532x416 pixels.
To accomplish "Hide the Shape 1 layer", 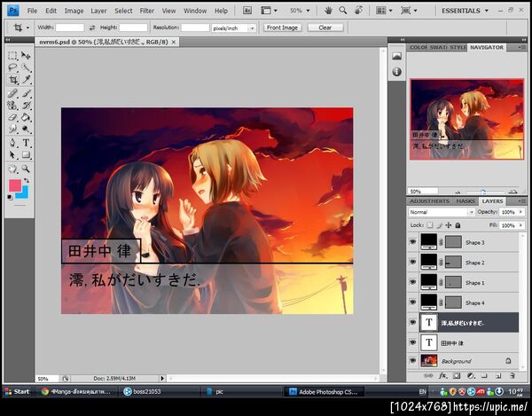I will [x=412, y=282].
